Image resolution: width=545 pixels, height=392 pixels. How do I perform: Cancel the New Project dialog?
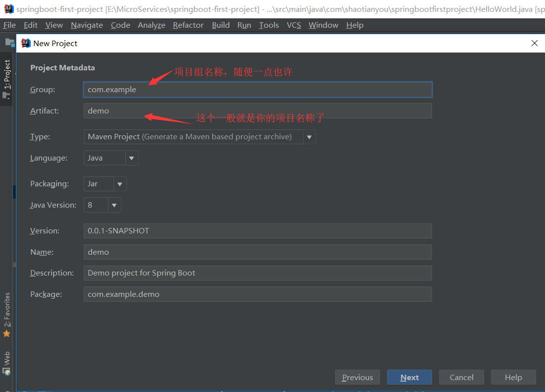click(462, 378)
